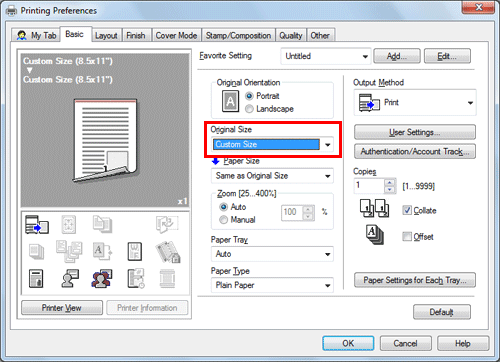Open the Stamp/Composition tab

point(238,35)
